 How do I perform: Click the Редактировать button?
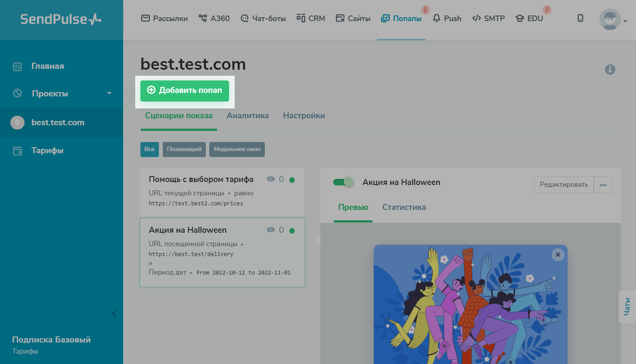pos(564,185)
